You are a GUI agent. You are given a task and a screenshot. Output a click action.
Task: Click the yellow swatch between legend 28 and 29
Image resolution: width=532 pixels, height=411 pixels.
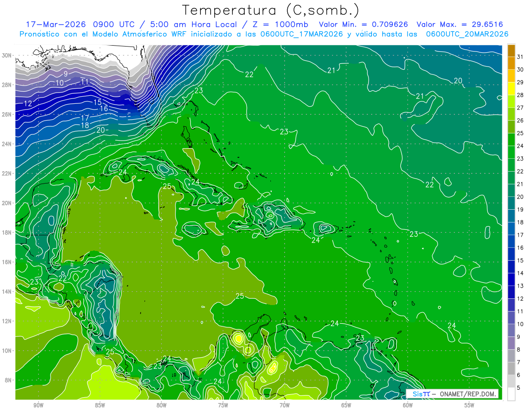click(x=511, y=89)
